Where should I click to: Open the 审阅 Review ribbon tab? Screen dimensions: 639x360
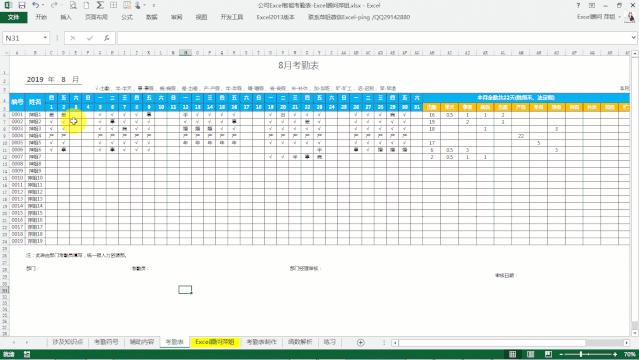pos(176,17)
